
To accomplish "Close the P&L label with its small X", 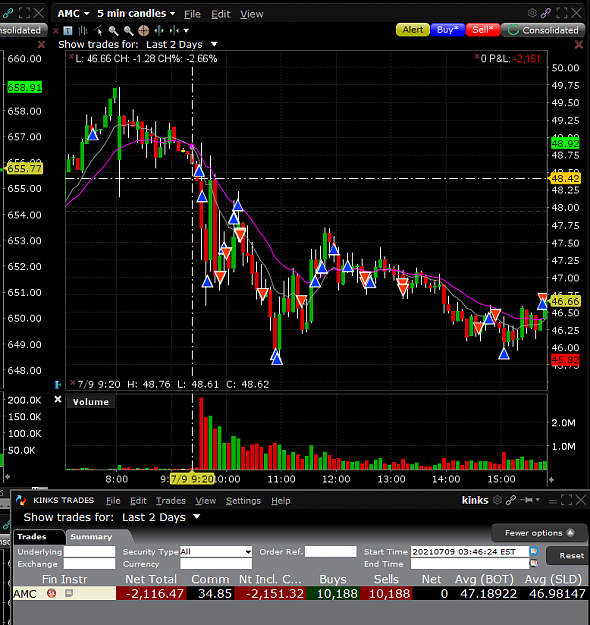I will pyautogui.click(x=477, y=57).
